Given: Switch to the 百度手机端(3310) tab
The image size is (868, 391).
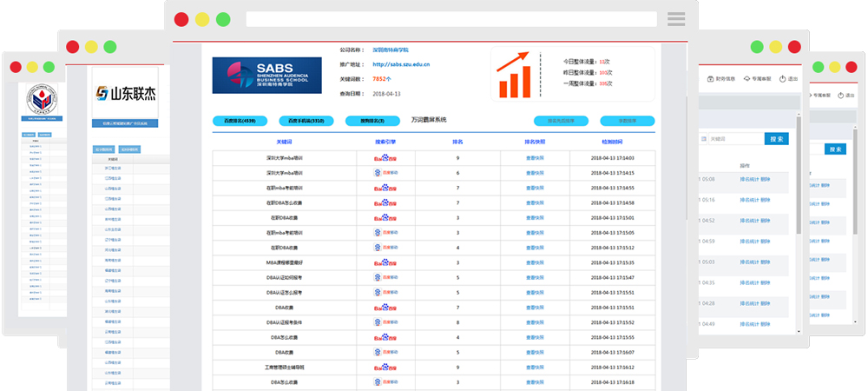Looking at the screenshot, I should (x=306, y=121).
